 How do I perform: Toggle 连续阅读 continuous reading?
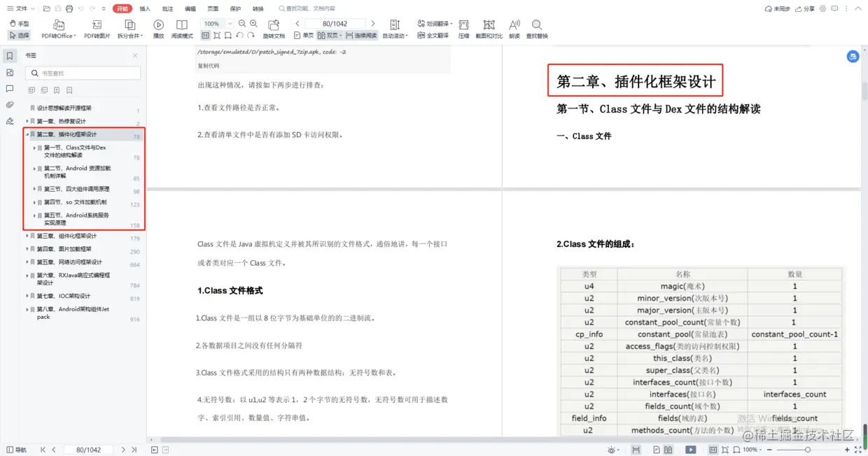[x=362, y=35]
